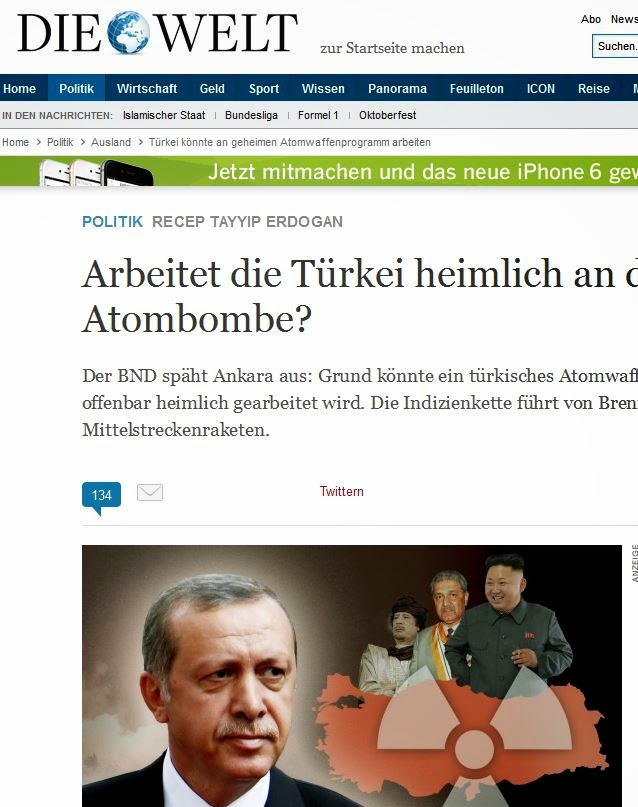Click the Islamischer Staat news topic
Viewport: 638px width, 807px height.
(x=164, y=115)
